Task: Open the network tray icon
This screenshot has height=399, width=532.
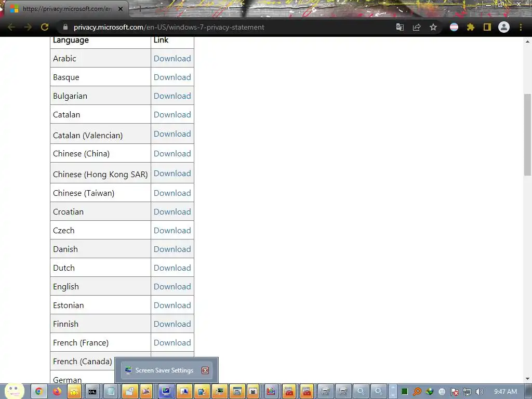Action: tap(467, 392)
